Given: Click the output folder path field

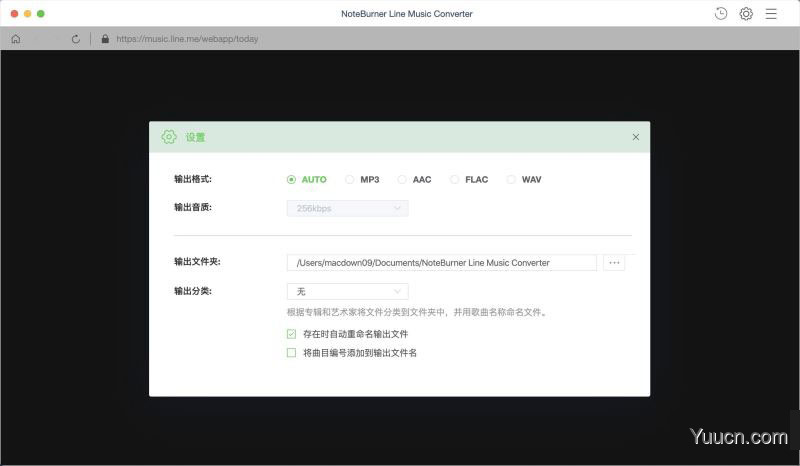Looking at the screenshot, I should [x=441, y=263].
